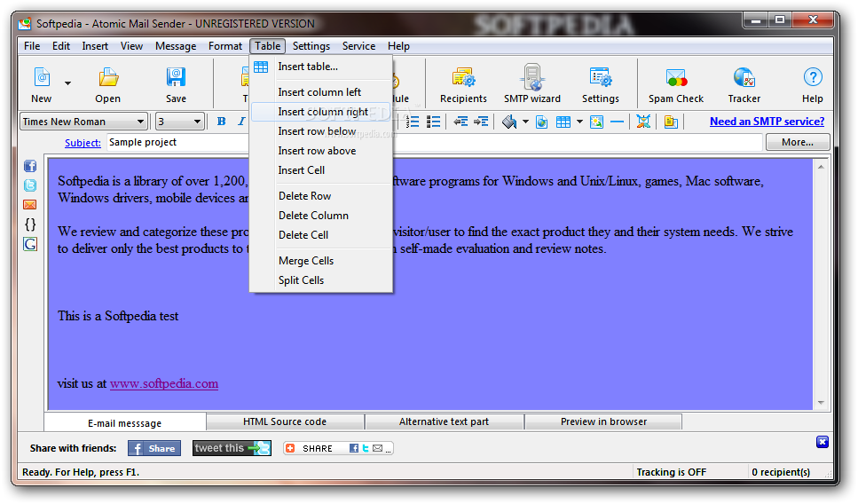The image size is (858, 504).
Task: Click the Help question mark toolbar icon
Action: point(813,77)
